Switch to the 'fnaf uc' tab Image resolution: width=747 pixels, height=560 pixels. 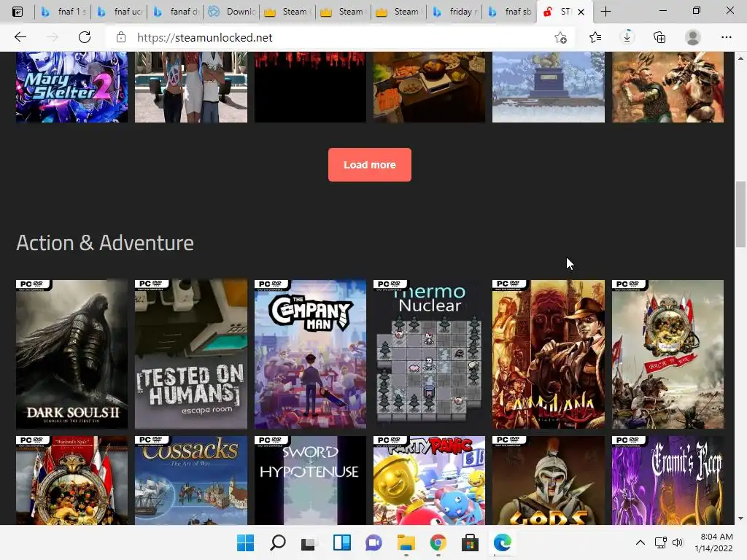pos(119,12)
